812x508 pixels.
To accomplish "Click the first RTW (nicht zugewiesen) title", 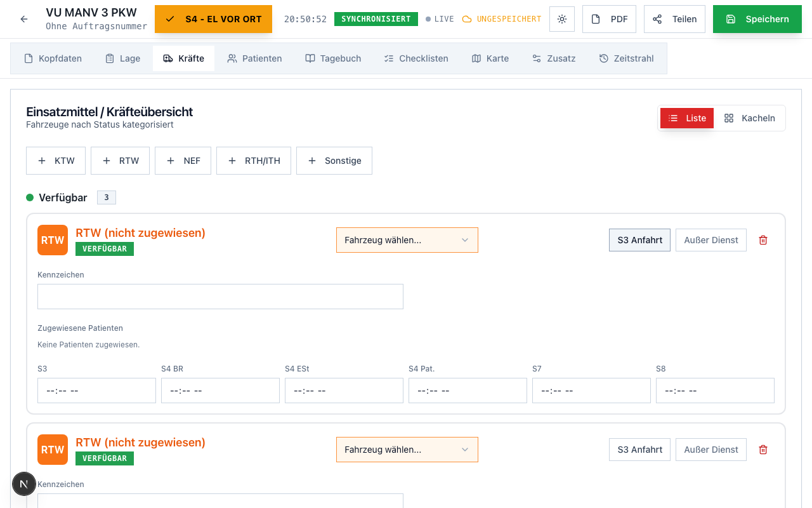I will pos(140,233).
